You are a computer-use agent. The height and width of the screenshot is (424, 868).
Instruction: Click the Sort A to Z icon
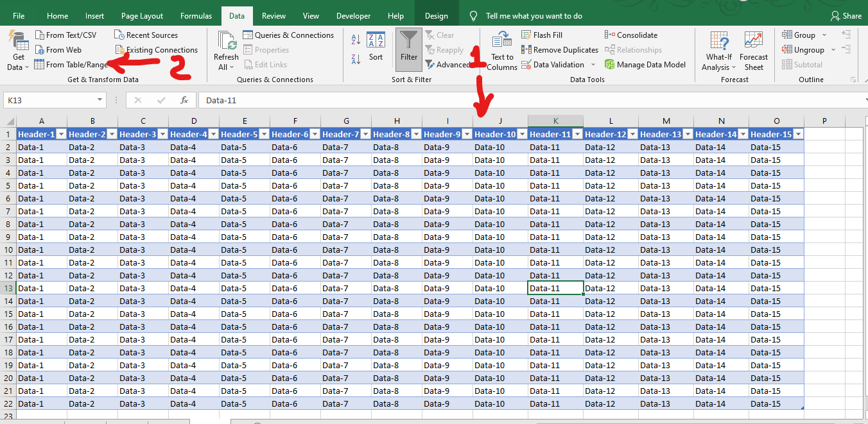[356, 40]
